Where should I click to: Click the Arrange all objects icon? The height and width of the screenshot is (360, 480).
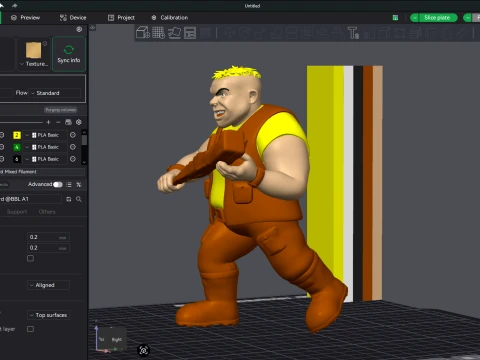tap(190, 33)
